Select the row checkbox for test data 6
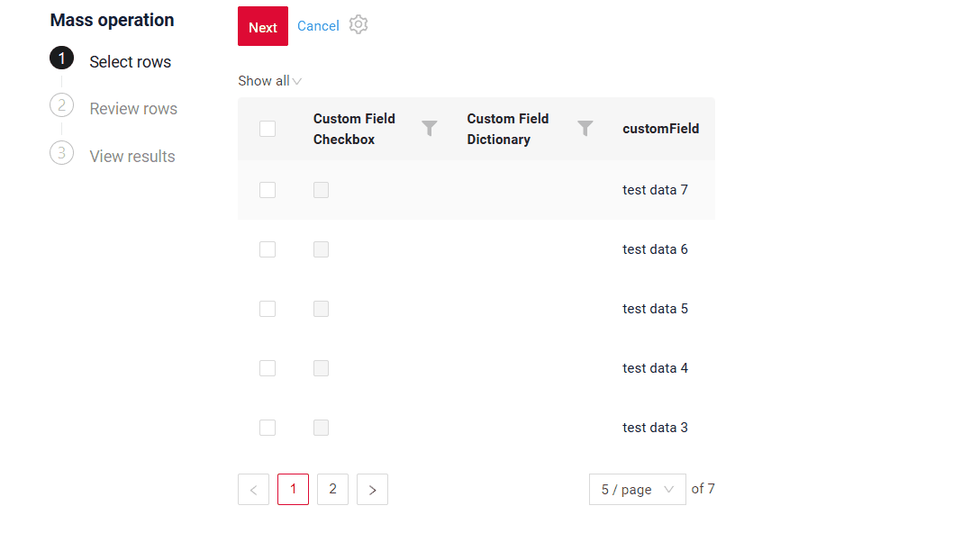This screenshot has height=560, width=980. point(268,249)
